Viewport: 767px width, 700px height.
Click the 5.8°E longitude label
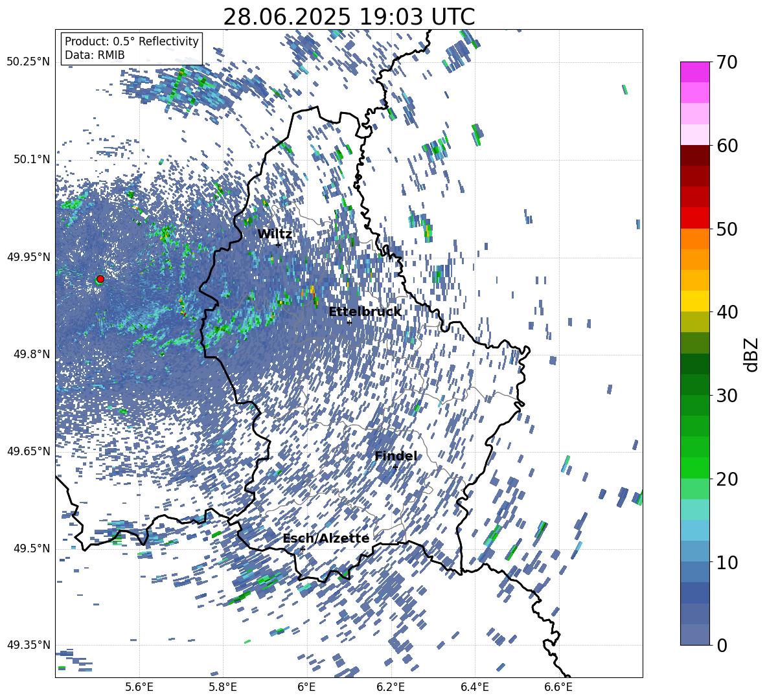(x=223, y=687)
